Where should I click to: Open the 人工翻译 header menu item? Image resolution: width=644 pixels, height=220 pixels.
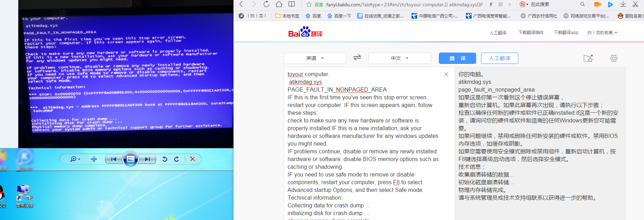pyautogui.click(x=498, y=33)
